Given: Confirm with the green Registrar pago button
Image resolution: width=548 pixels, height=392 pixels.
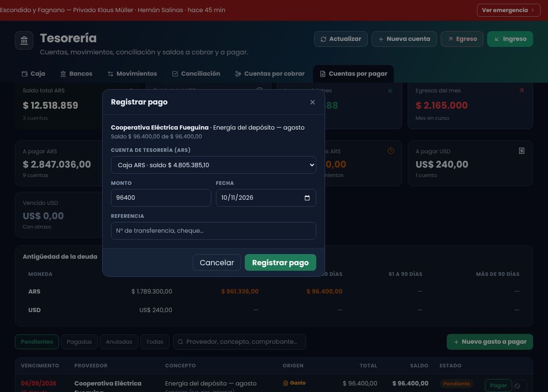Looking at the screenshot, I should coord(281,262).
